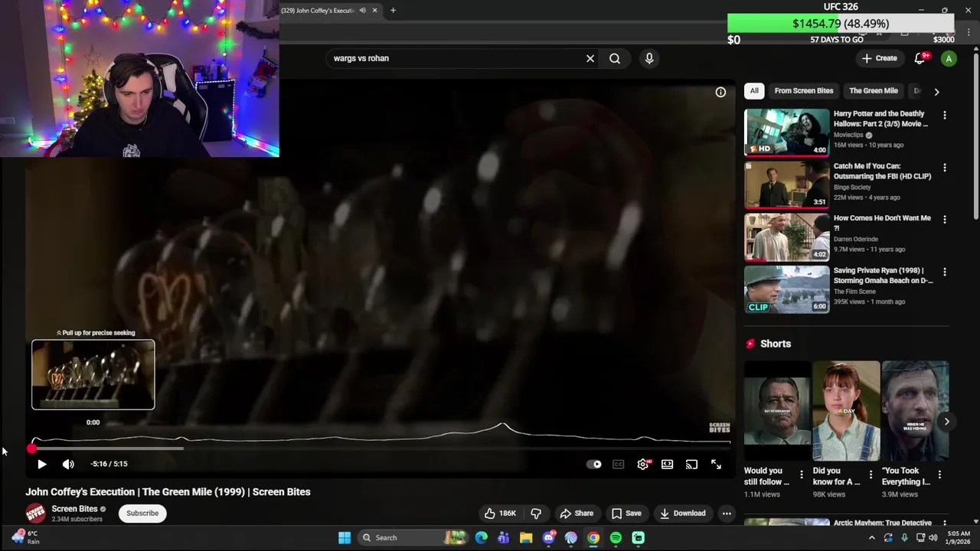Select the All filter chip
Screen dimensions: 980x551
point(754,90)
